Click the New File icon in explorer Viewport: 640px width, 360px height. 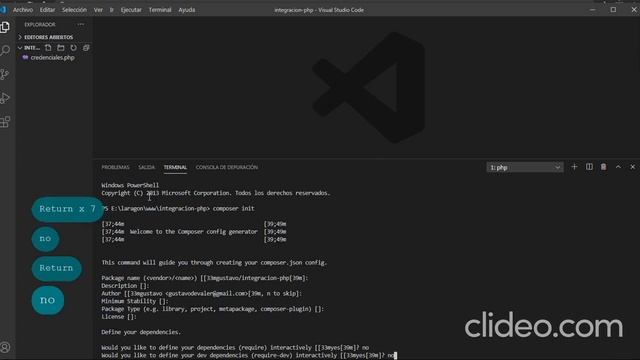[x=48, y=48]
